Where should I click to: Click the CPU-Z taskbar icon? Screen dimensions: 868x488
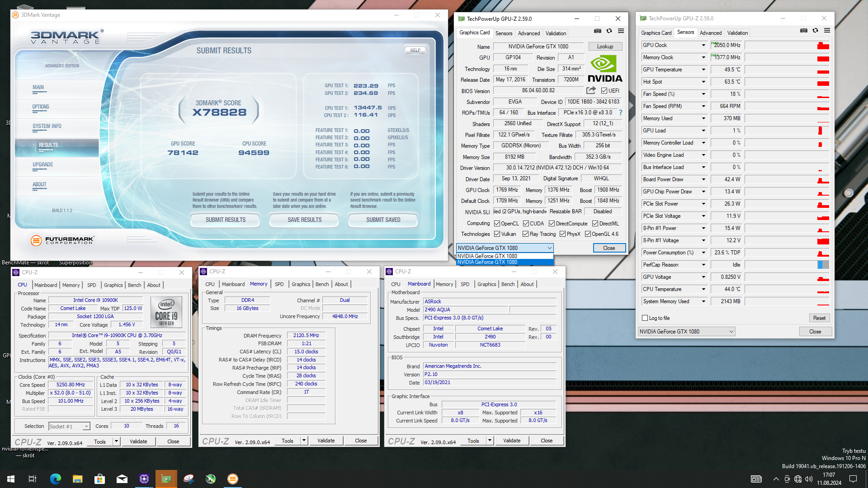click(144, 479)
